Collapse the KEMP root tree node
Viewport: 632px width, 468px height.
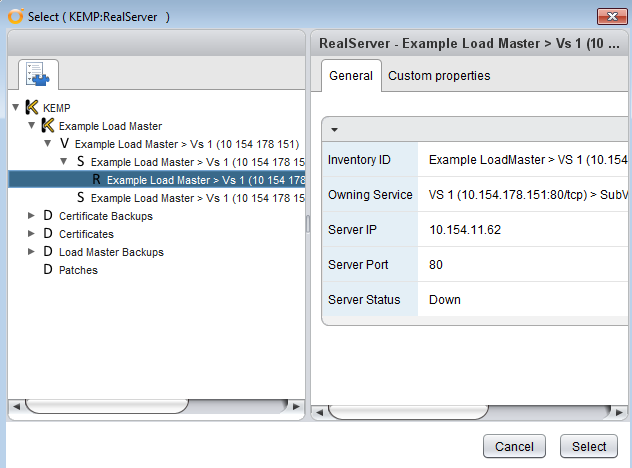point(16,107)
